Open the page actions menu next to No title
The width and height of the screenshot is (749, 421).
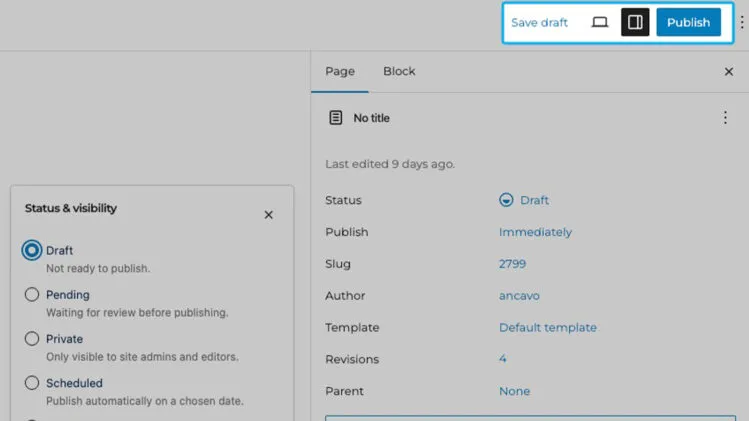point(725,118)
